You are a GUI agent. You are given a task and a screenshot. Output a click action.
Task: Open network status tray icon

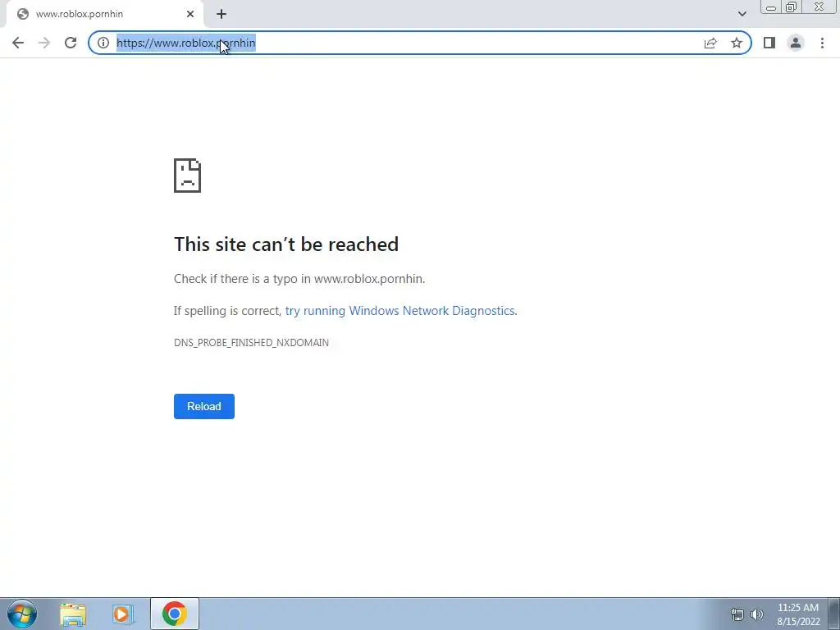(x=737, y=614)
